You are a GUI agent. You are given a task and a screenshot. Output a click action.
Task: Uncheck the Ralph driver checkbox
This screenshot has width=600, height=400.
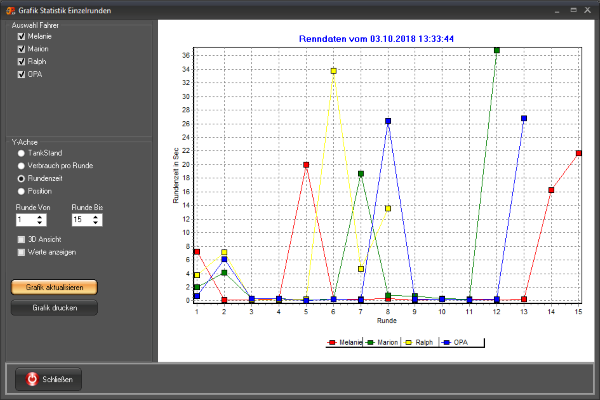point(21,62)
